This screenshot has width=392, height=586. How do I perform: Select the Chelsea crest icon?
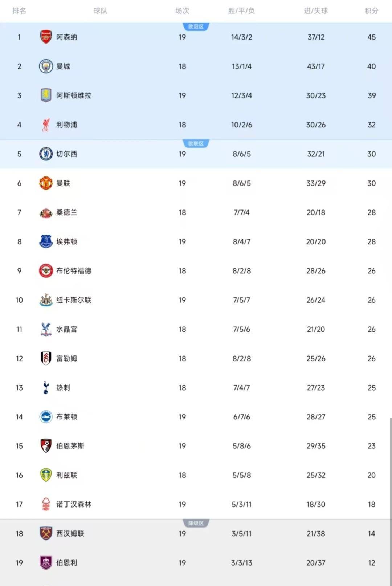(x=46, y=154)
